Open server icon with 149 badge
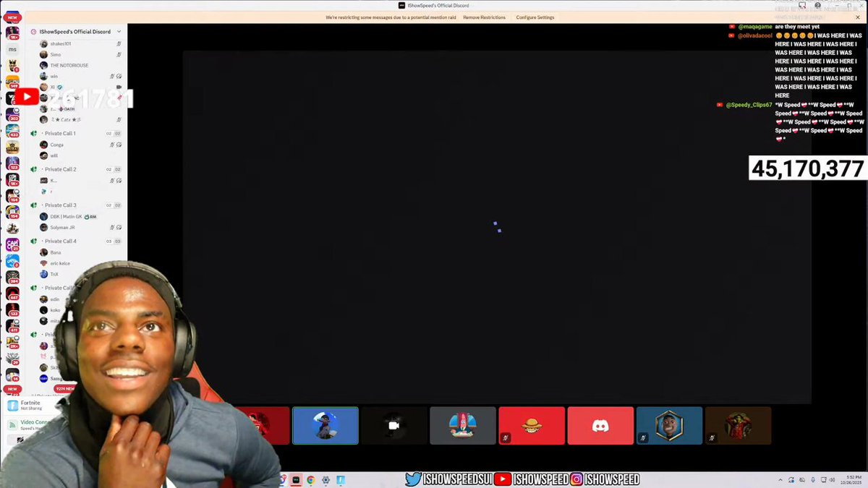The height and width of the screenshot is (488, 868). pos(12,82)
